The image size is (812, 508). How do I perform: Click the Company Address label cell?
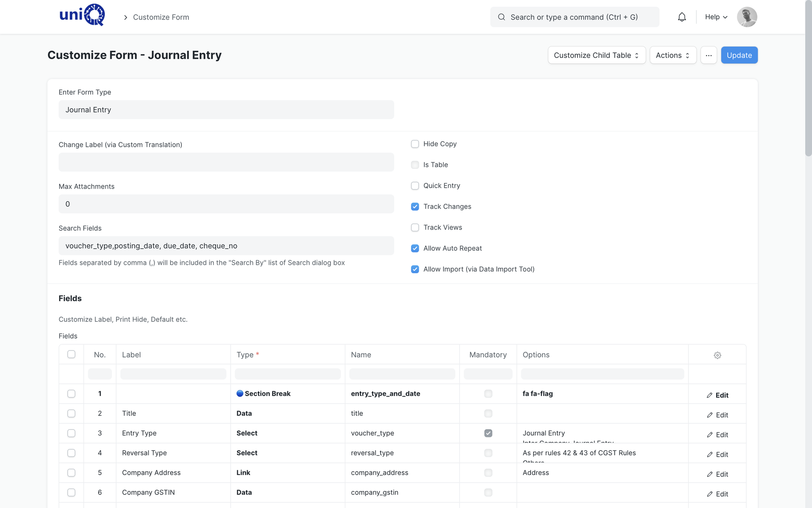(x=173, y=473)
